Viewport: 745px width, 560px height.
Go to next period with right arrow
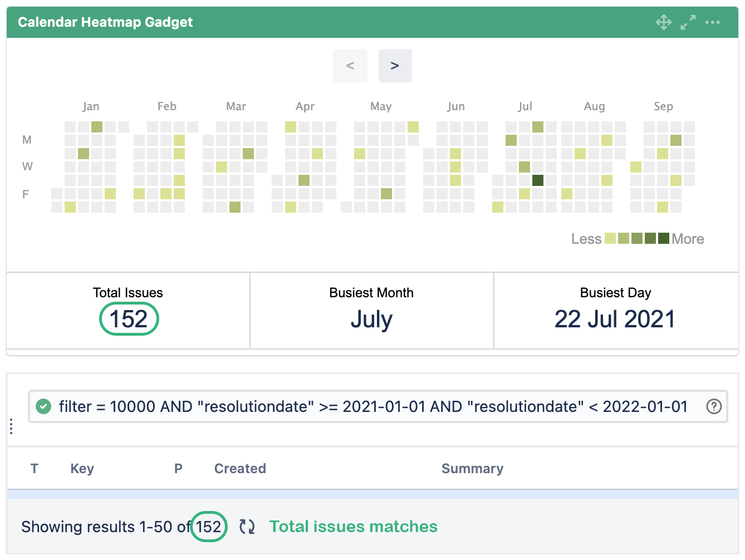pyautogui.click(x=395, y=66)
